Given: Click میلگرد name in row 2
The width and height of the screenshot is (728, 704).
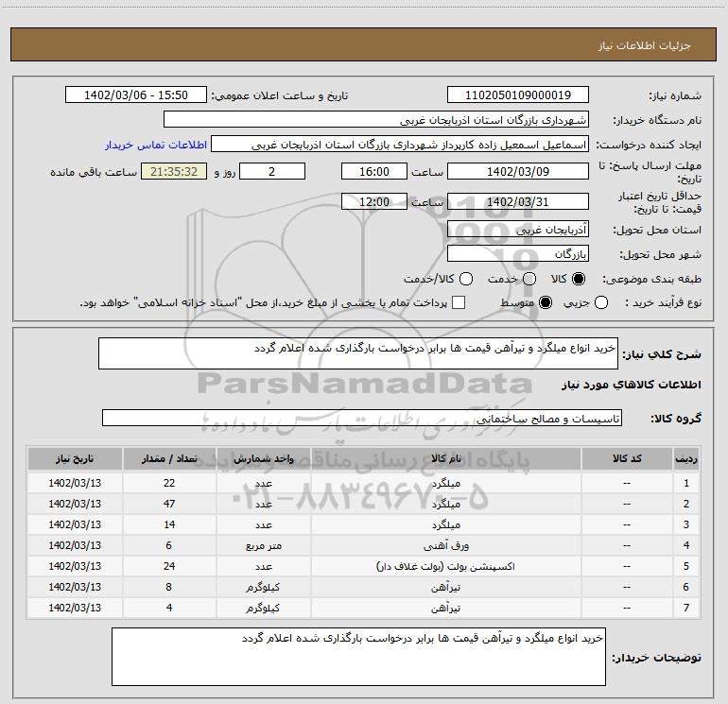Looking at the screenshot, I should [446, 504].
